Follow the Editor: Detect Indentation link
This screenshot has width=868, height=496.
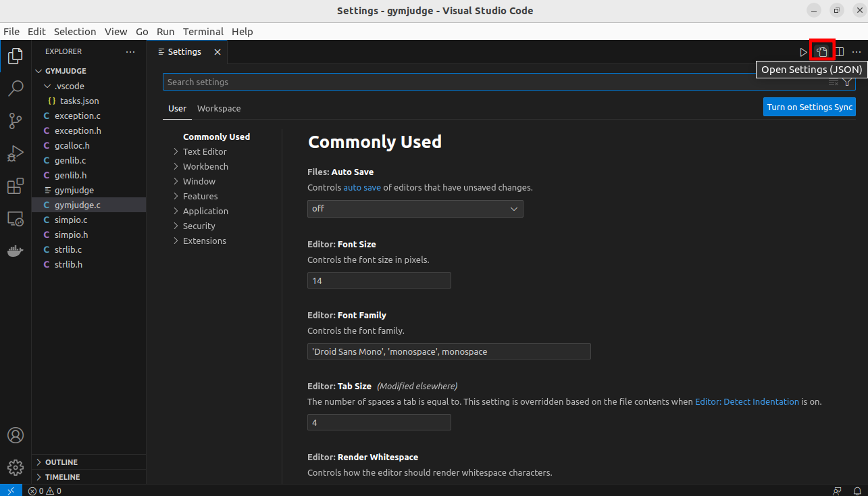(x=746, y=402)
